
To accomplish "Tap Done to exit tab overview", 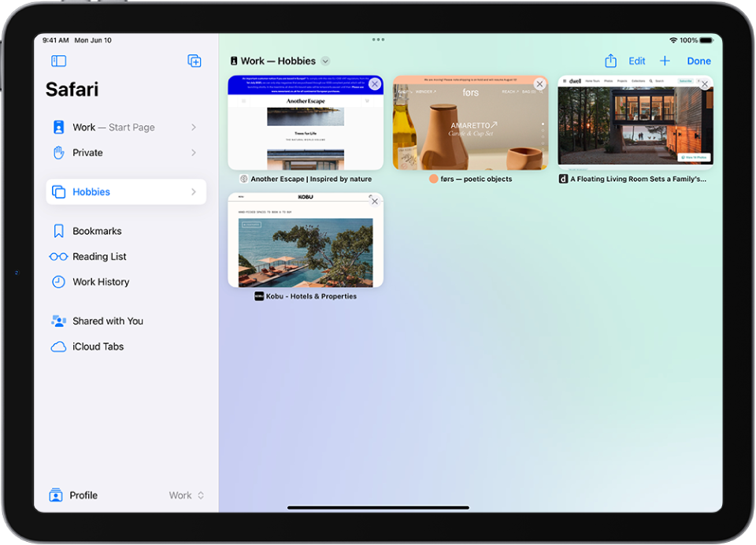I will point(699,61).
